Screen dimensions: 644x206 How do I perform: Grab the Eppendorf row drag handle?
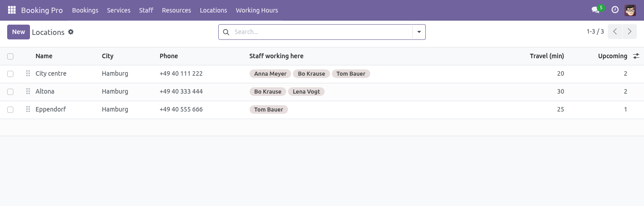click(x=28, y=109)
